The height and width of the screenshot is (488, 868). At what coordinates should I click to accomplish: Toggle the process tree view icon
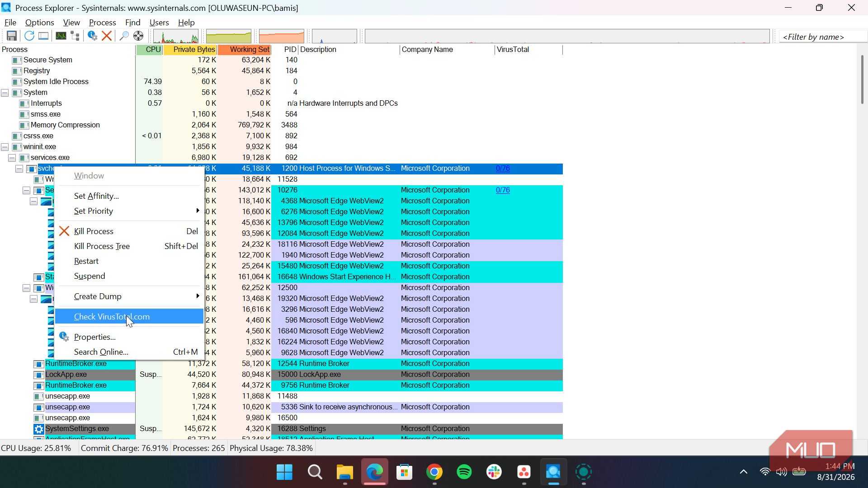75,36
